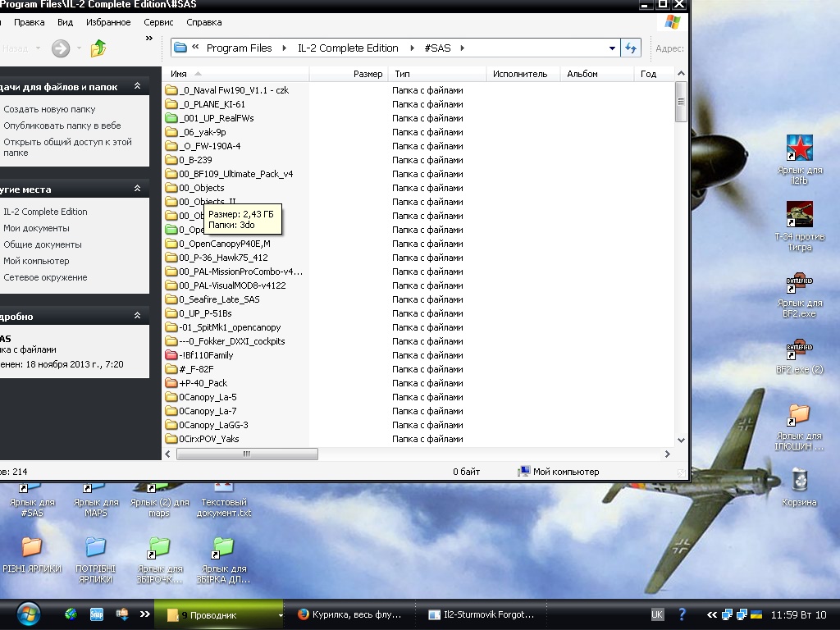Open the dropdown arrow after IL-2 Complete Edition
Viewport: 840px width, 630px height.
coord(412,48)
